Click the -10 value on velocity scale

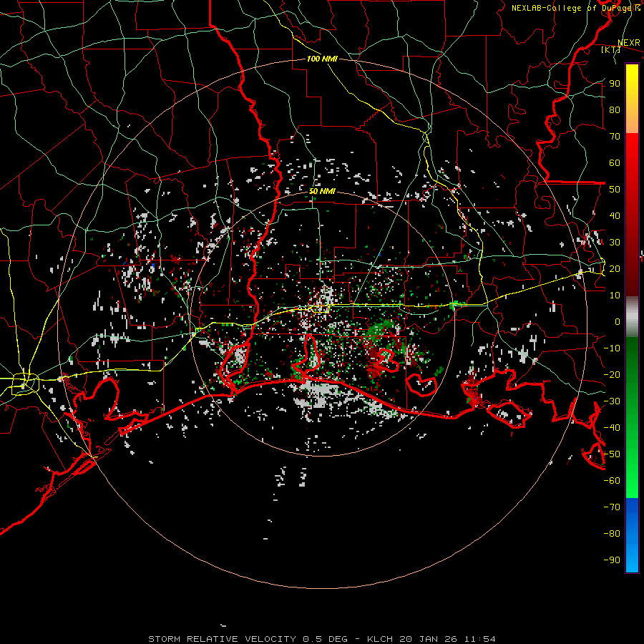[612, 348]
